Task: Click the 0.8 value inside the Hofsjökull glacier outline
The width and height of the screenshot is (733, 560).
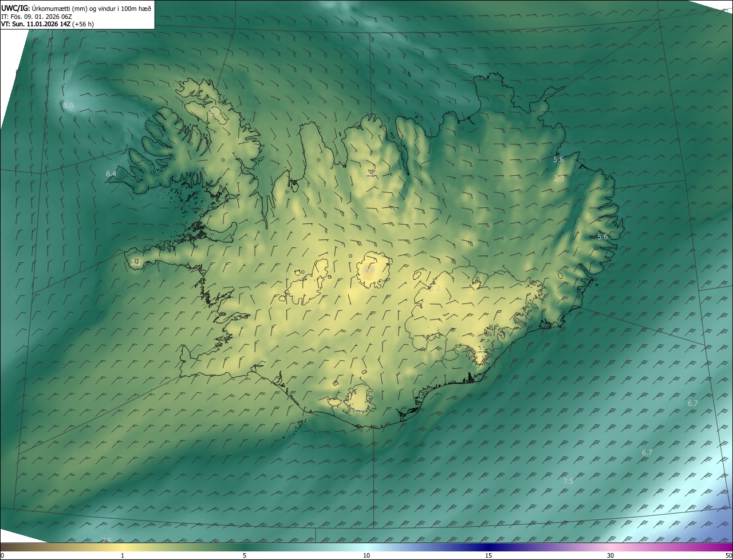Action: [369, 269]
